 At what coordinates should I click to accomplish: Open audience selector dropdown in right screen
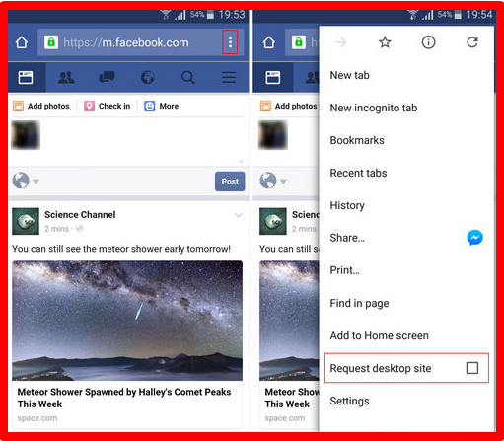click(x=273, y=181)
